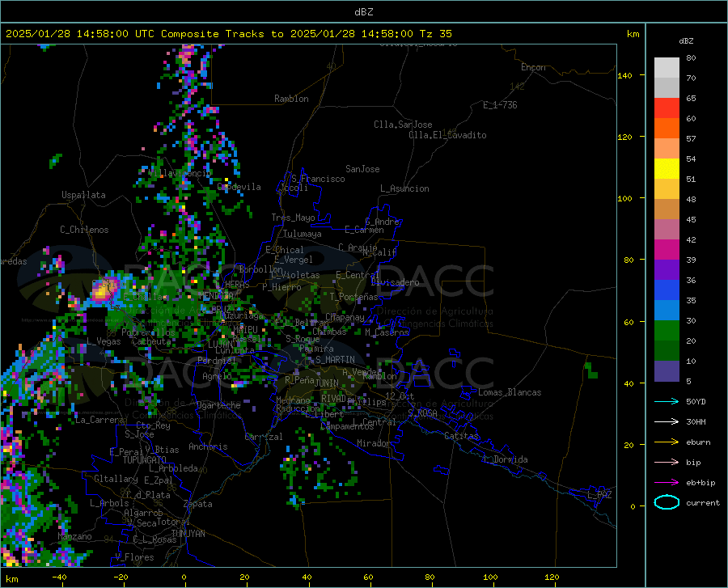The image size is (728, 588).
Task: Click the 'L_Vegas' map label
Action: point(104,341)
